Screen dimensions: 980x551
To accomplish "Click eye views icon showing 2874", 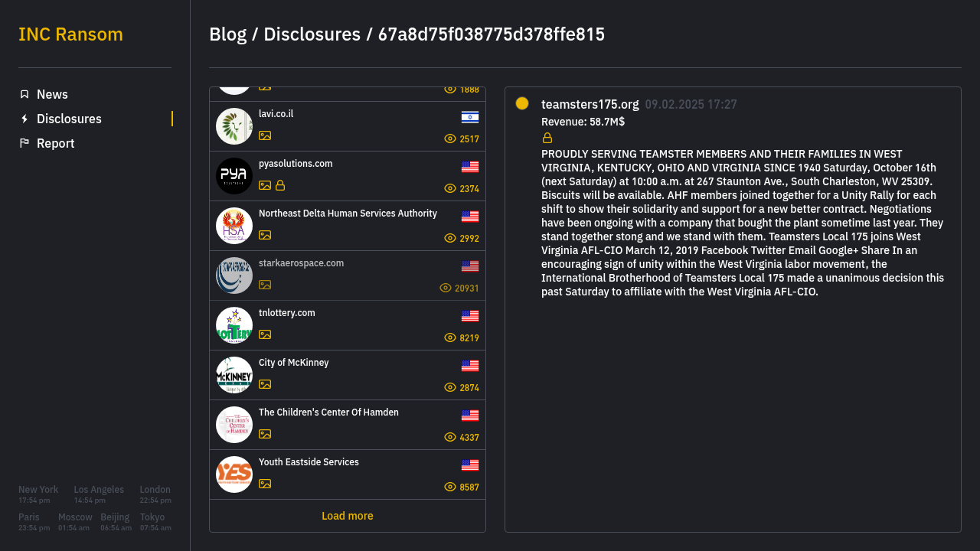I will tap(450, 387).
